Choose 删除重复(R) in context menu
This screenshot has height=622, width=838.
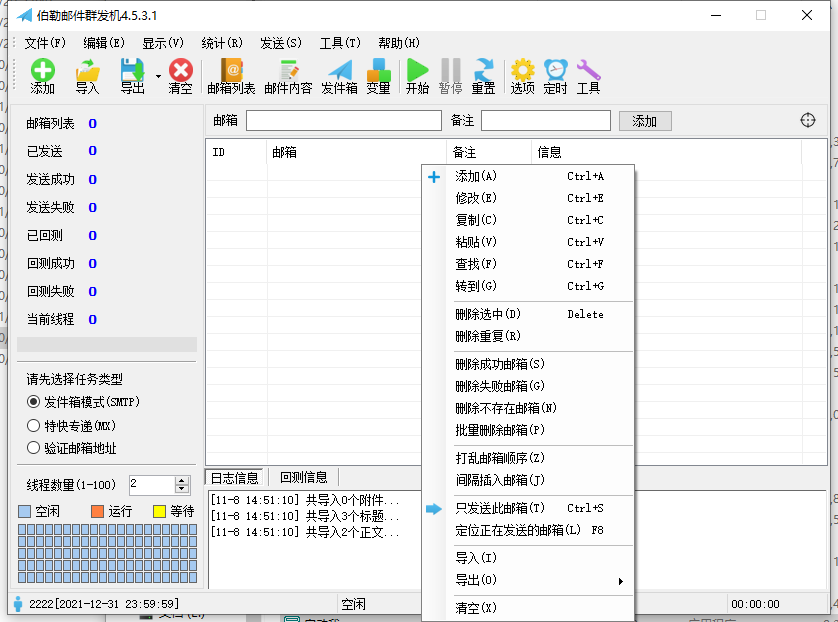(x=528, y=336)
